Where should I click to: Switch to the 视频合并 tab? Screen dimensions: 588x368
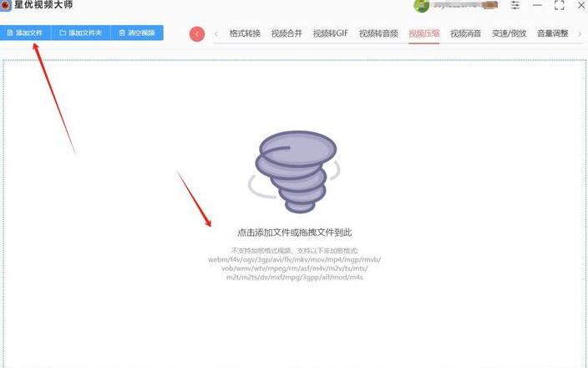tap(286, 33)
